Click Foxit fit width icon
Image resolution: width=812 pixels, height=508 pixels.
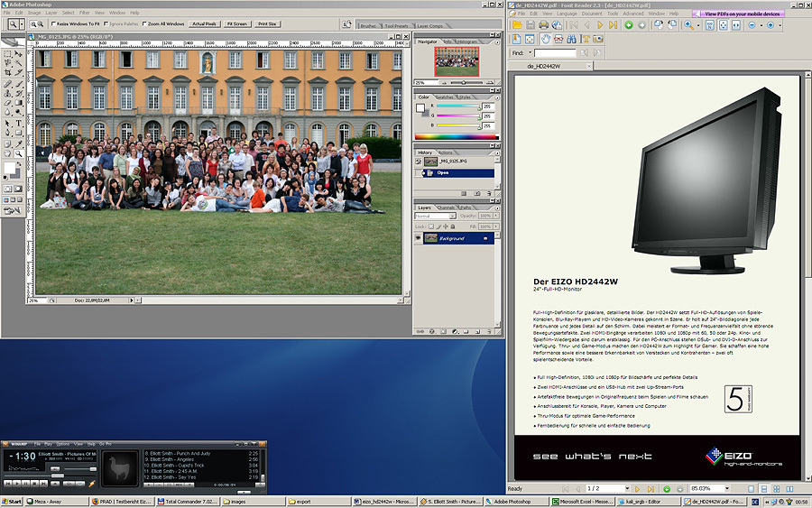736,25
